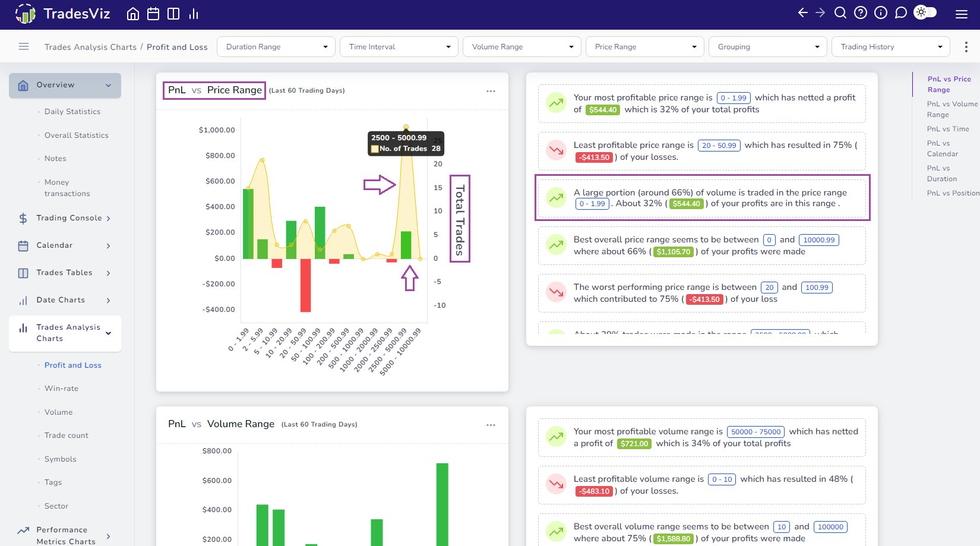Screen dimensions: 980x546
Task: Open the chat bubble icon
Action: (x=901, y=12)
